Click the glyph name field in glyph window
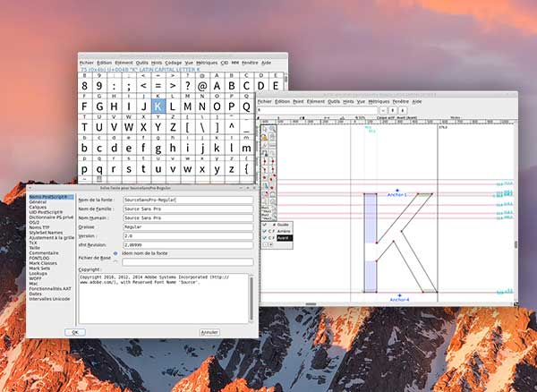Screen dimensions: 537x392 [x=318, y=111]
